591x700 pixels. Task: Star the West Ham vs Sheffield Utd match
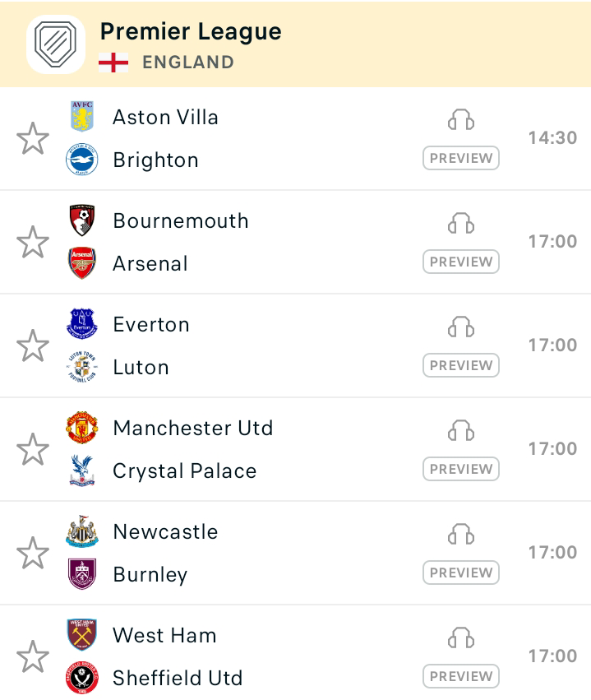33,656
